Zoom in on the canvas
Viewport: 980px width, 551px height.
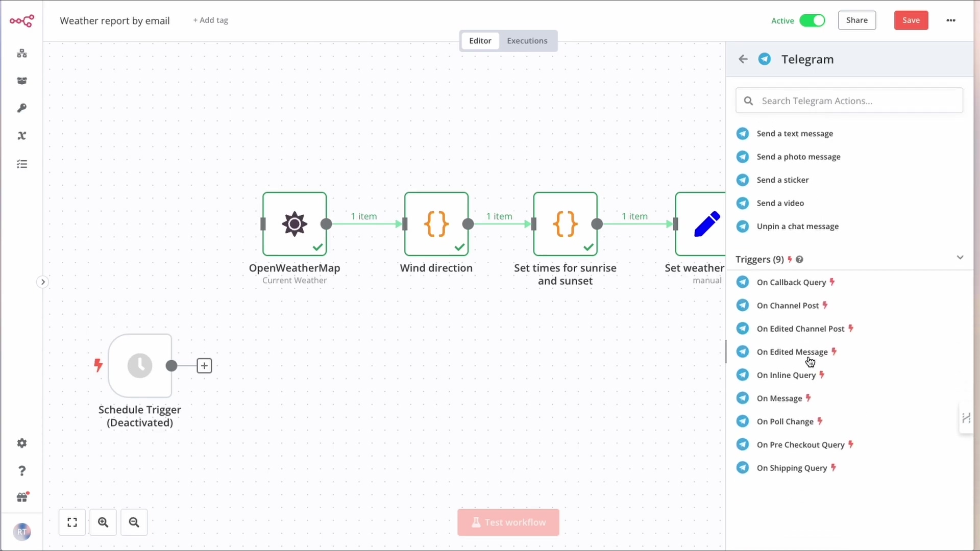103,522
